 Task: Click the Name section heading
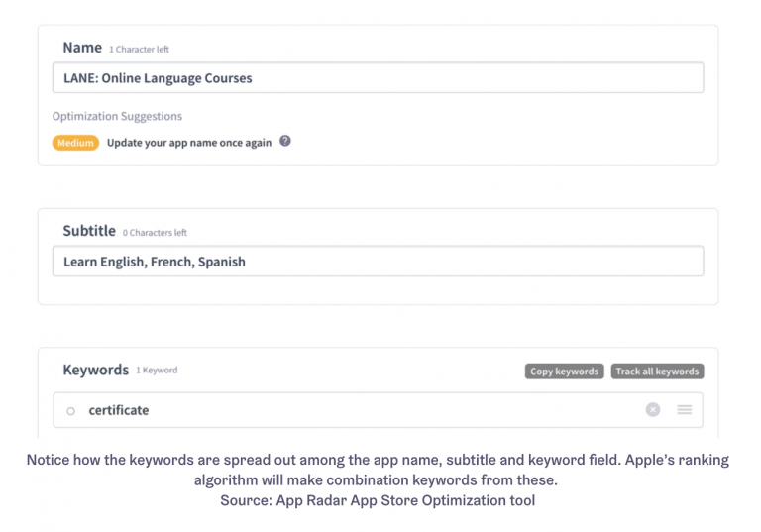(x=82, y=48)
